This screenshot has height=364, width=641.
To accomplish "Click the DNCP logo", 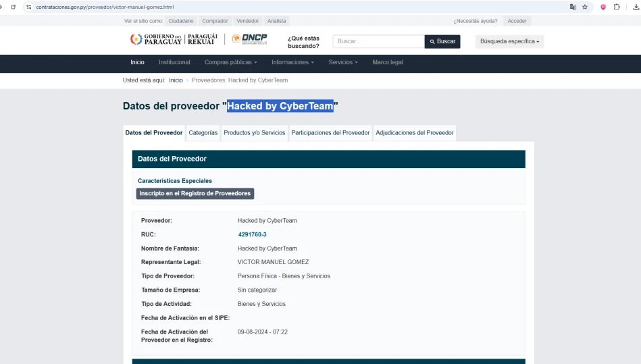I will tap(249, 40).
